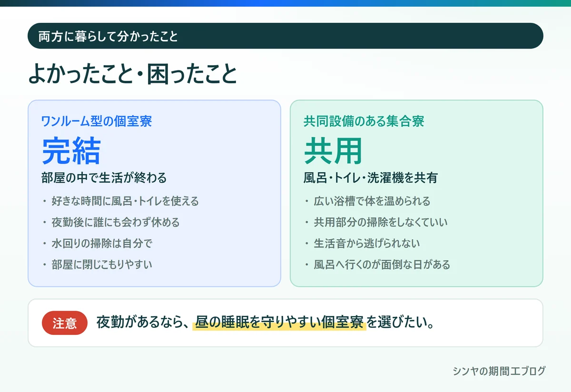This screenshot has width=571, height=392.
Task: Click the heading よかったこと・困ったこと
Action: pyautogui.click(x=132, y=74)
